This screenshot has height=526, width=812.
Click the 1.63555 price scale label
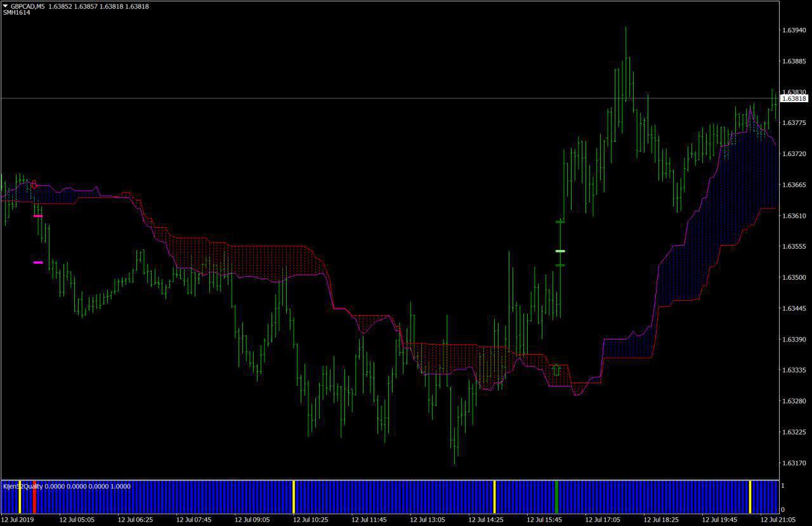(794, 246)
